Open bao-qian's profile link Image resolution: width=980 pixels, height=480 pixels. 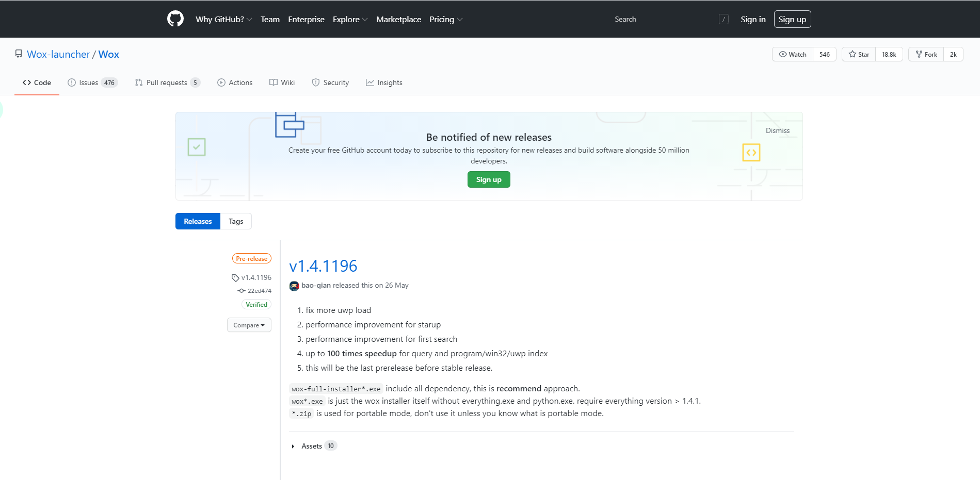(x=316, y=285)
